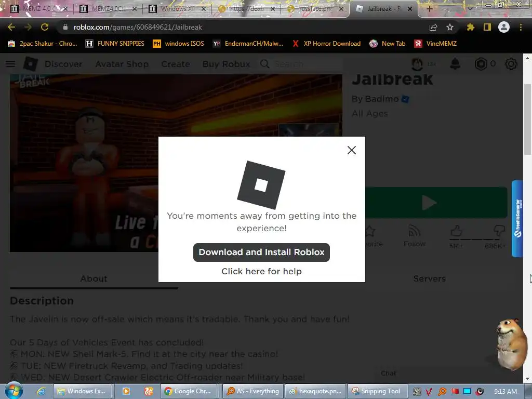Close the Jailbreak tab
This screenshot has width=532, height=399.
point(410,9)
